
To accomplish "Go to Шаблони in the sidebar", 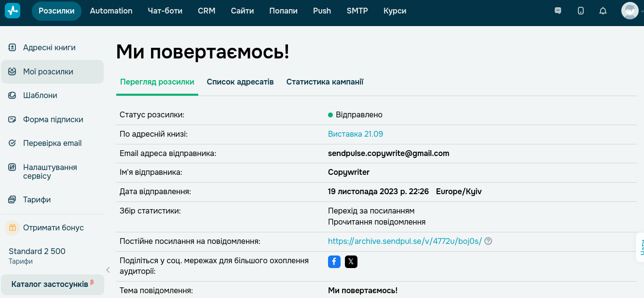I will (40, 95).
